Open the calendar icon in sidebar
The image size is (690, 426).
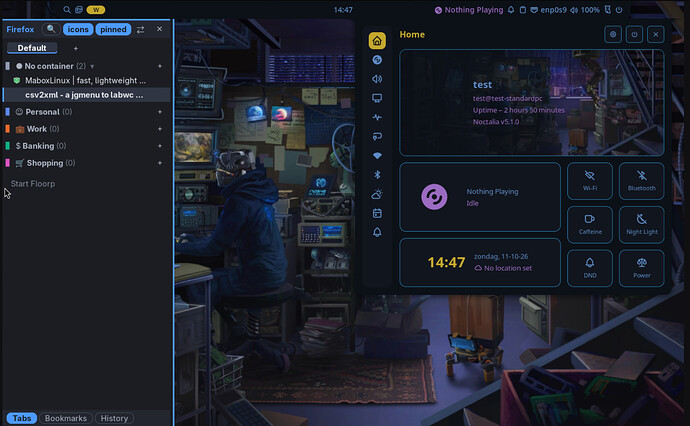click(377, 213)
